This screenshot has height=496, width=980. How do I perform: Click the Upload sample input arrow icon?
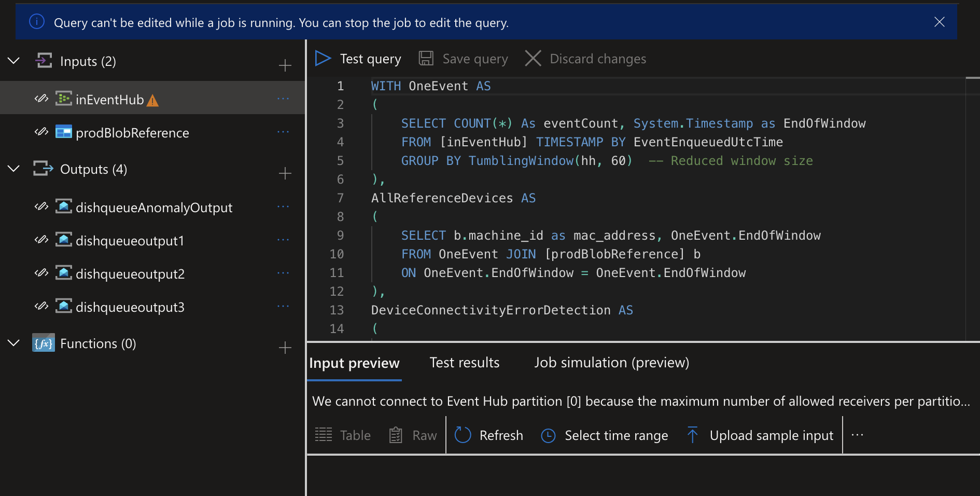(x=692, y=435)
